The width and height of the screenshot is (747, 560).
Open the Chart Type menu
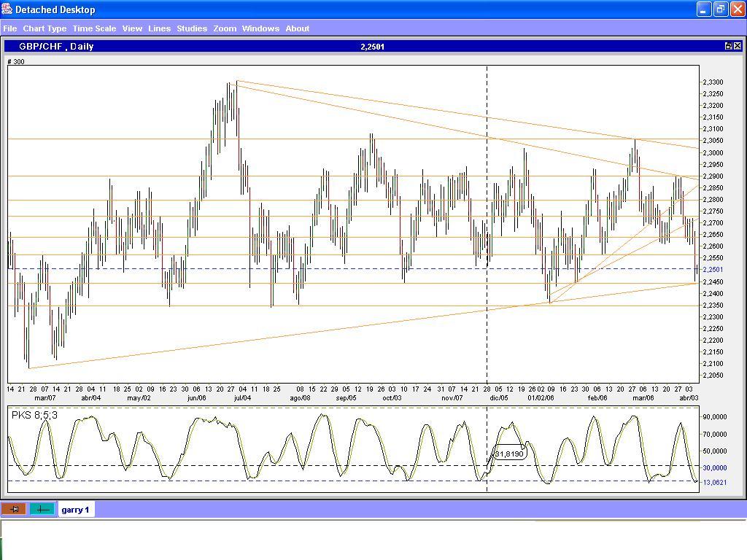click(44, 28)
